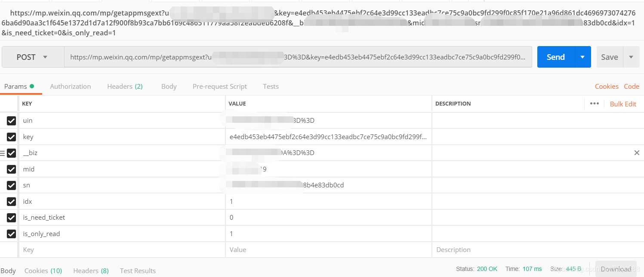Open the Save options dropdown arrow
Screen dimensions: 644x277
point(631,57)
